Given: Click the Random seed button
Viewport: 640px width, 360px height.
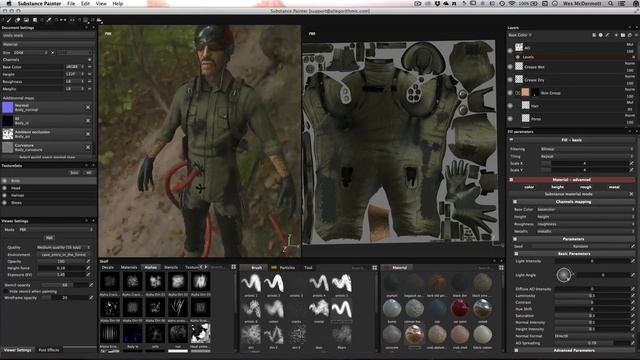Looking at the screenshot, I should pos(580,246).
